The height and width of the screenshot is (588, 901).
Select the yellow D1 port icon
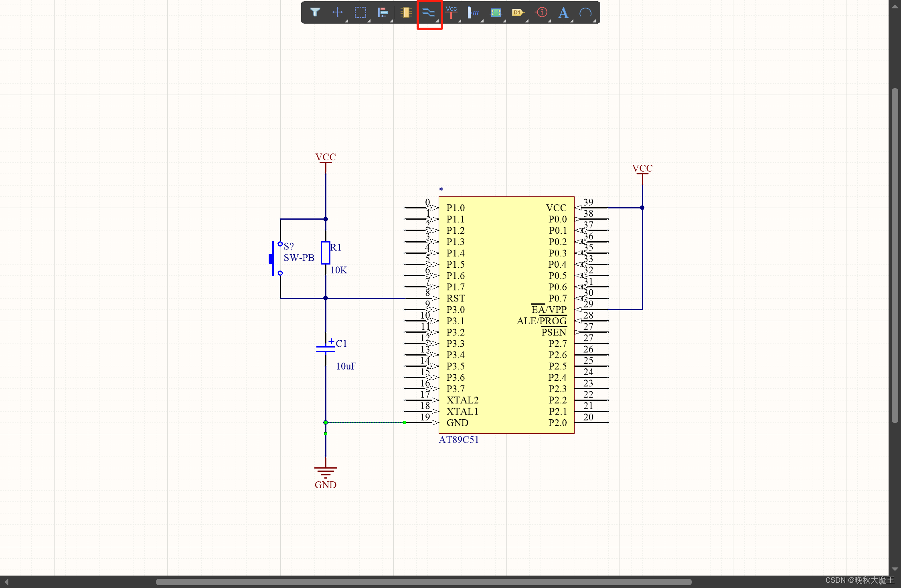click(x=518, y=12)
